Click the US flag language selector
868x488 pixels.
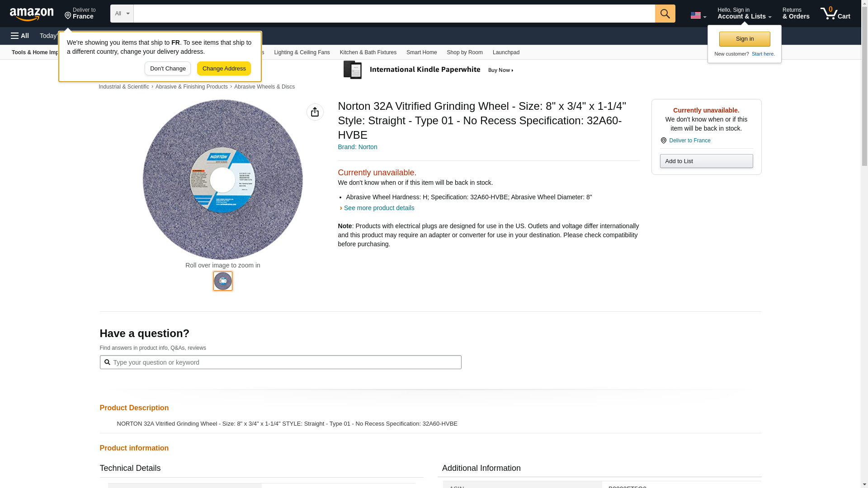(698, 15)
